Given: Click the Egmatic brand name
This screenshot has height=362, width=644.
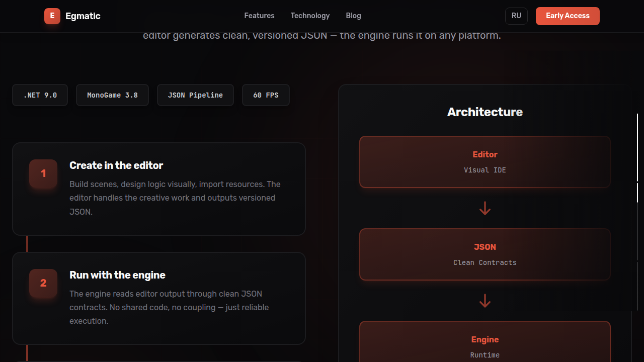Looking at the screenshot, I should [83, 16].
